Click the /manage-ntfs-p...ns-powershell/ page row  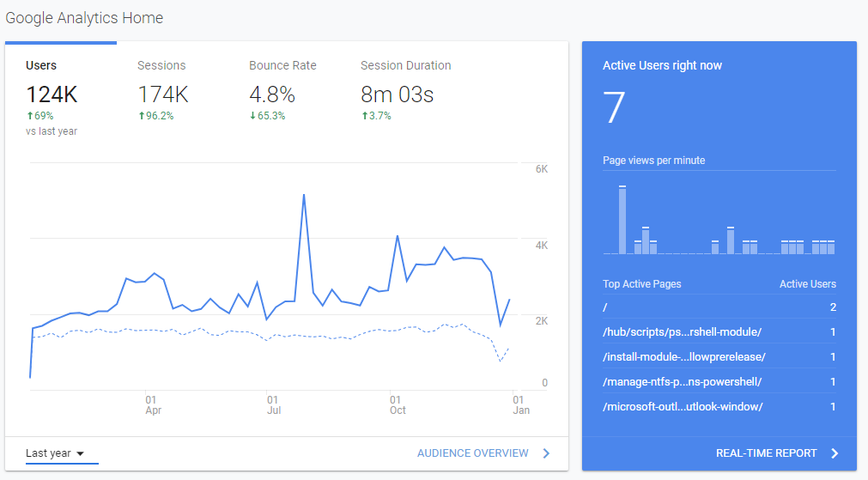(682, 382)
